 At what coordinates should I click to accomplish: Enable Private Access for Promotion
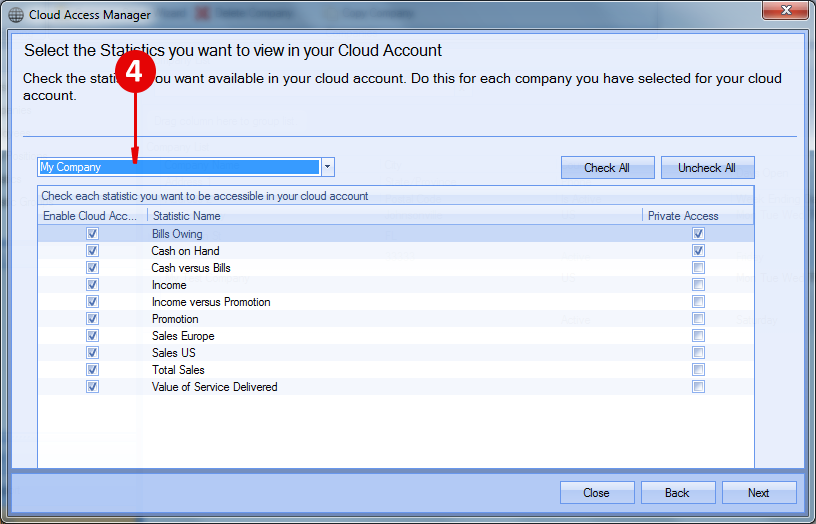[x=698, y=318]
